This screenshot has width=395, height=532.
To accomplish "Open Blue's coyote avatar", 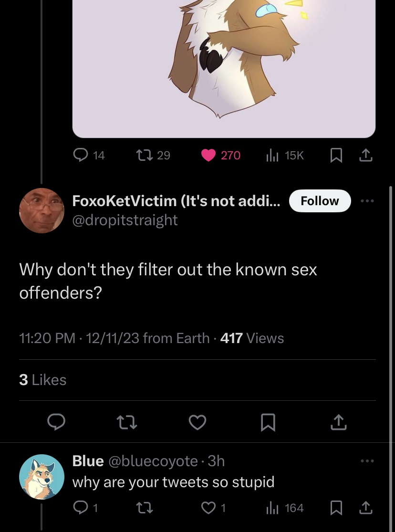I will 42,477.
